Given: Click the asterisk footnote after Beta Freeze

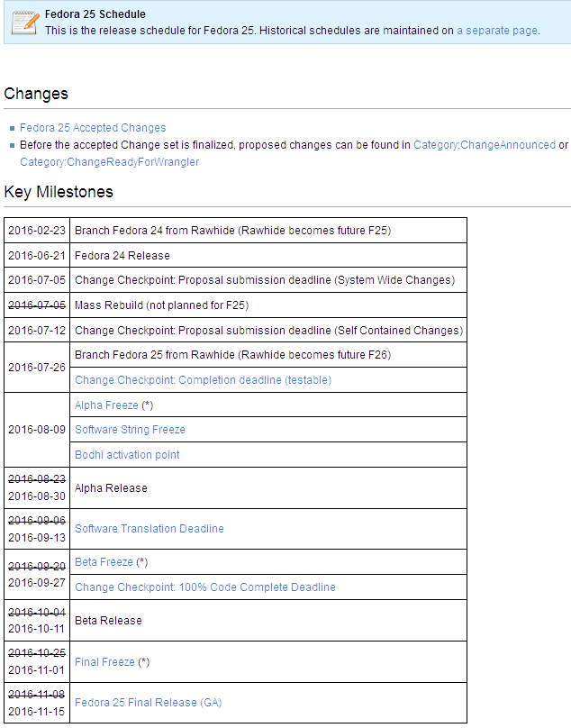Looking at the screenshot, I should pos(140,562).
